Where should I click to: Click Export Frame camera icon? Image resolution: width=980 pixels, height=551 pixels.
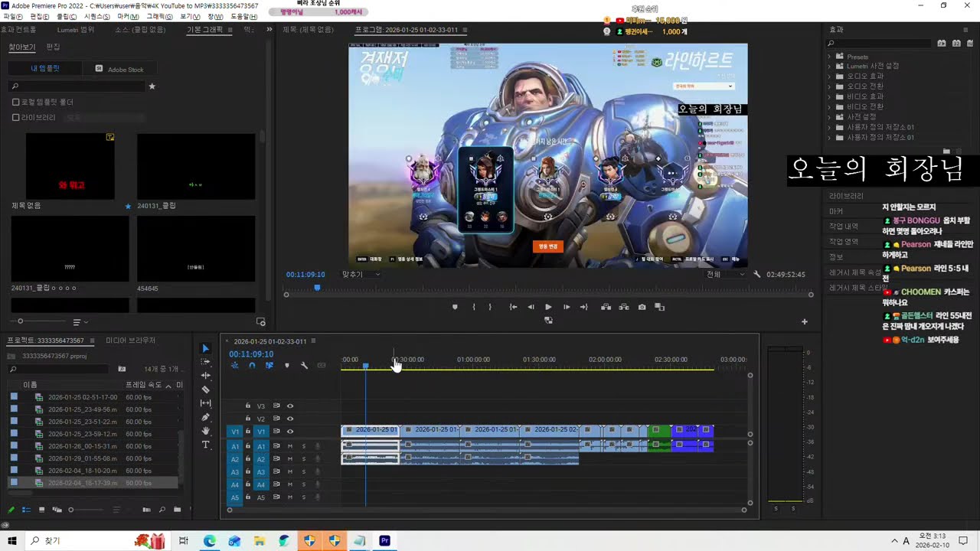[x=642, y=307]
